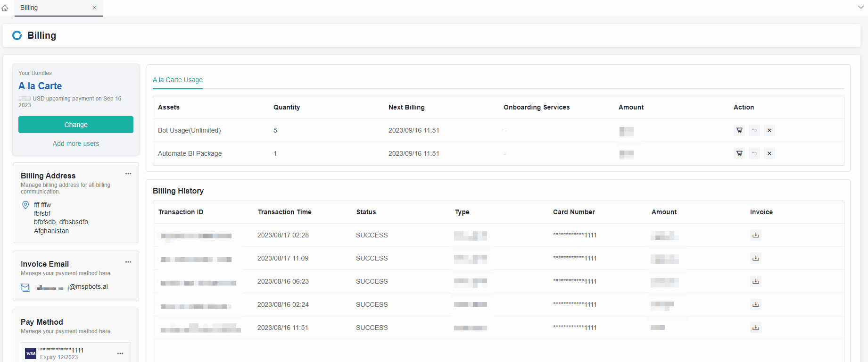
Task: Download invoice for 2023/08/16 11:51 transaction
Action: coord(756,328)
